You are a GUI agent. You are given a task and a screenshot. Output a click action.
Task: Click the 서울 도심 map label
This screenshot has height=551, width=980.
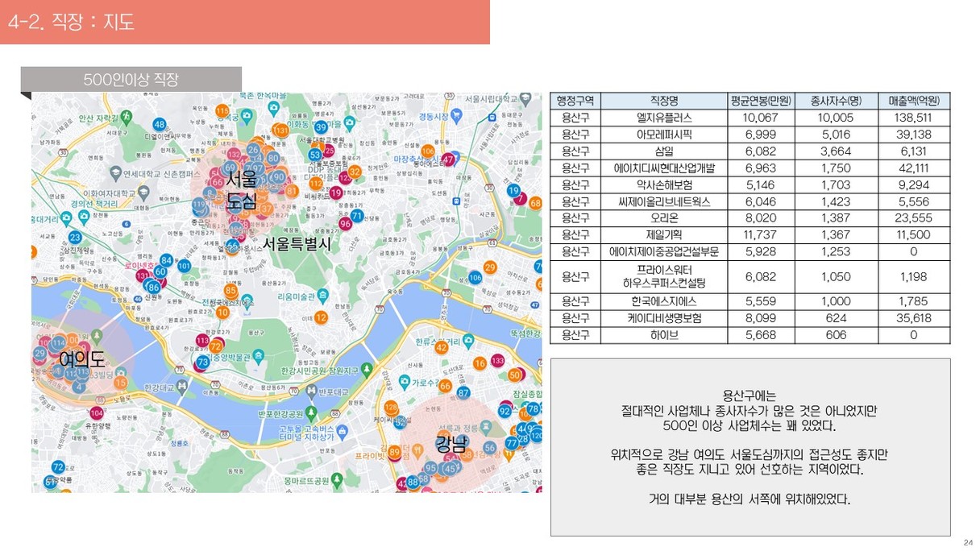241,188
